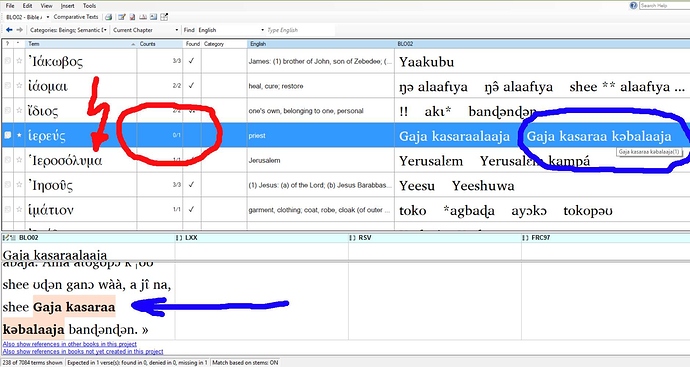This screenshot has height=367, width=690.
Task: Toggle the star on the Ἰάκωβος row
Action: coord(19,61)
